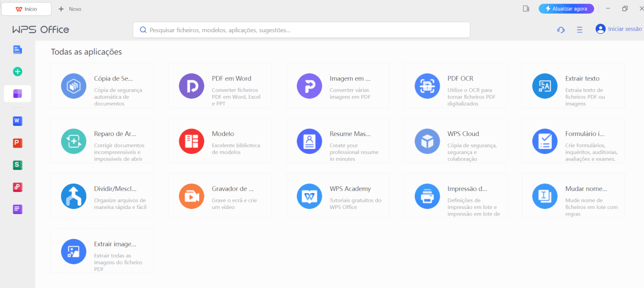This screenshot has height=288, width=644.
Task: Click the Atualizar agora button
Action: tap(566, 9)
